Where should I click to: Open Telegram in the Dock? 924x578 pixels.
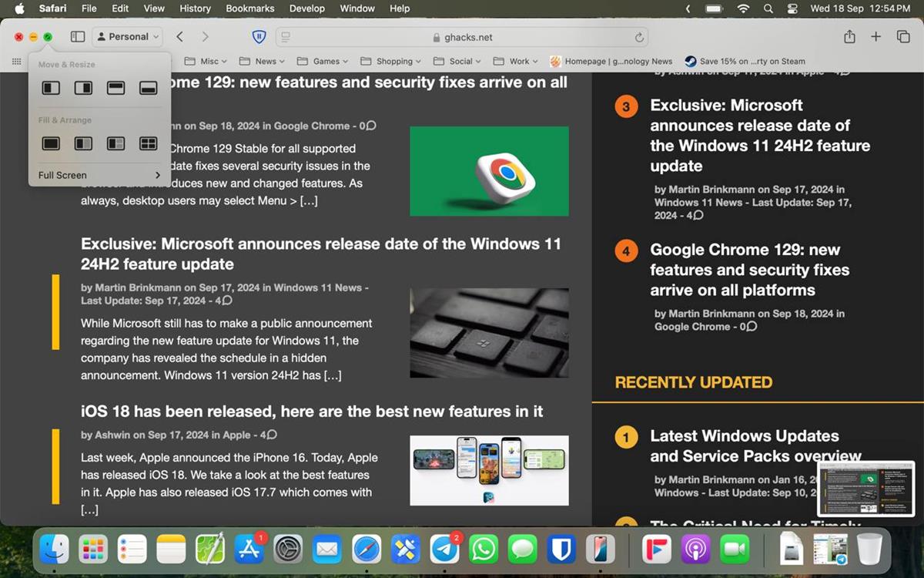coord(445,549)
